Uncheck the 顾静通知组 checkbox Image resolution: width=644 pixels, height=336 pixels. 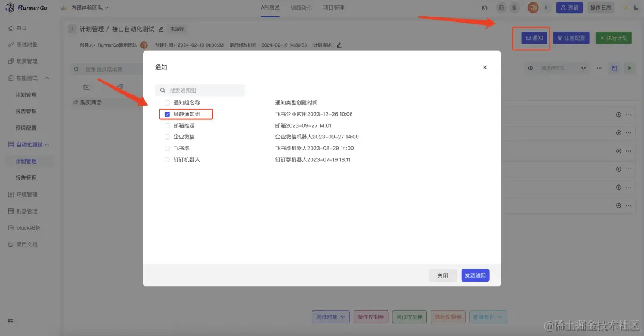[x=167, y=115]
